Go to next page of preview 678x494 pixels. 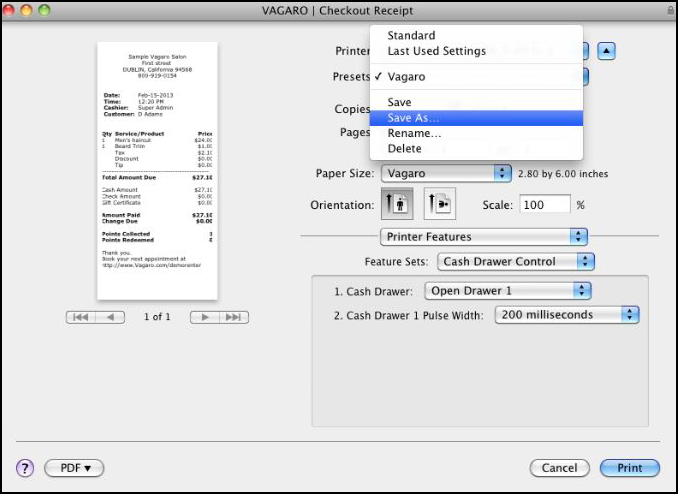(205, 317)
